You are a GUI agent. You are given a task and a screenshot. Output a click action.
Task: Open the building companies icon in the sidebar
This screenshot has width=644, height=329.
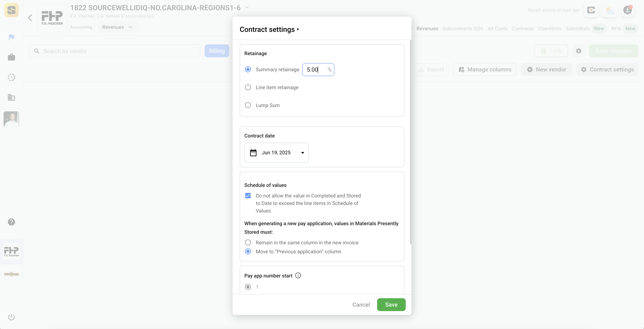tap(11, 97)
